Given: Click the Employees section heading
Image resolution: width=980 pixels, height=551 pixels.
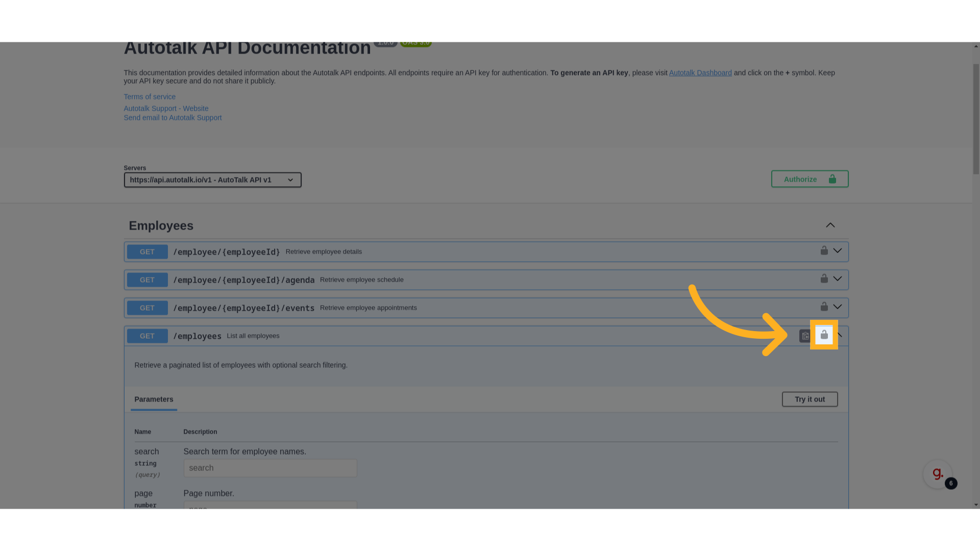Looking at the screenshot, I should [x=161, y=226].
